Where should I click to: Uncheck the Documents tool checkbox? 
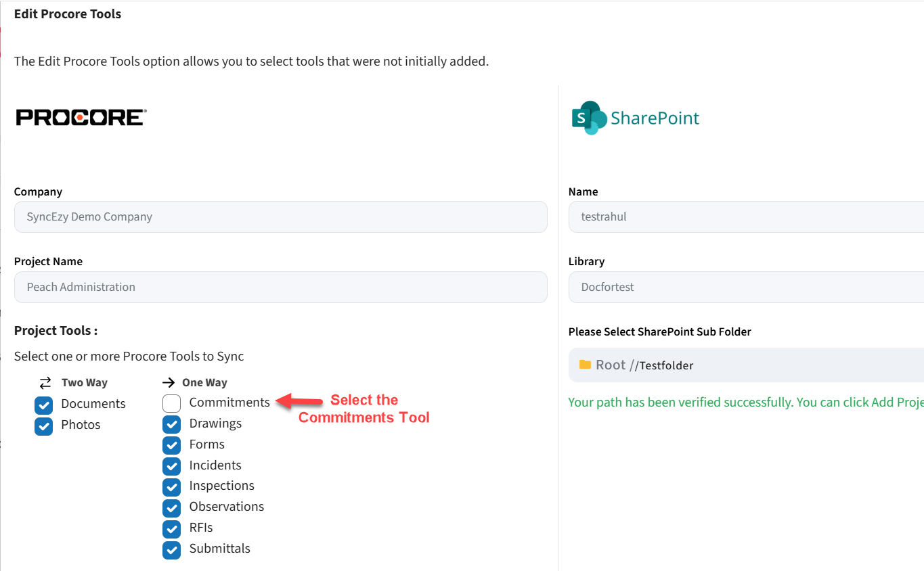click(44, 405)
